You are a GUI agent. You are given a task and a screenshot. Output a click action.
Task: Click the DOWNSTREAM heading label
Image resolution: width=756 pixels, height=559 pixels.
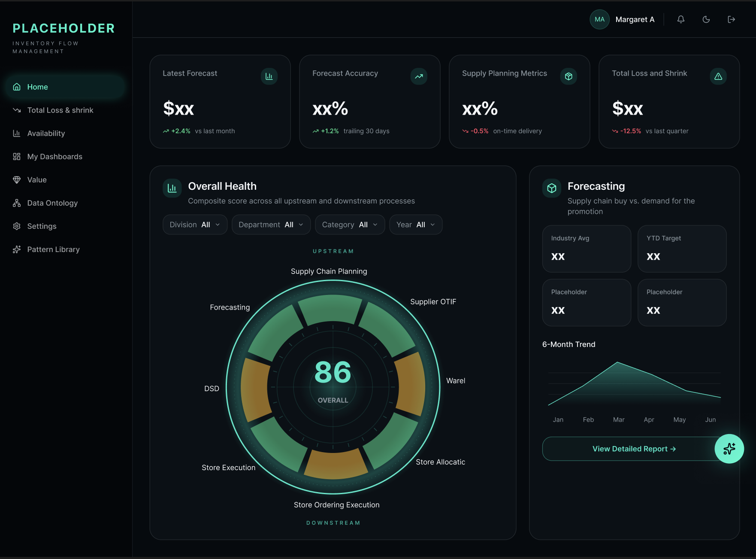pyautogui.click(x=333, y=523)
